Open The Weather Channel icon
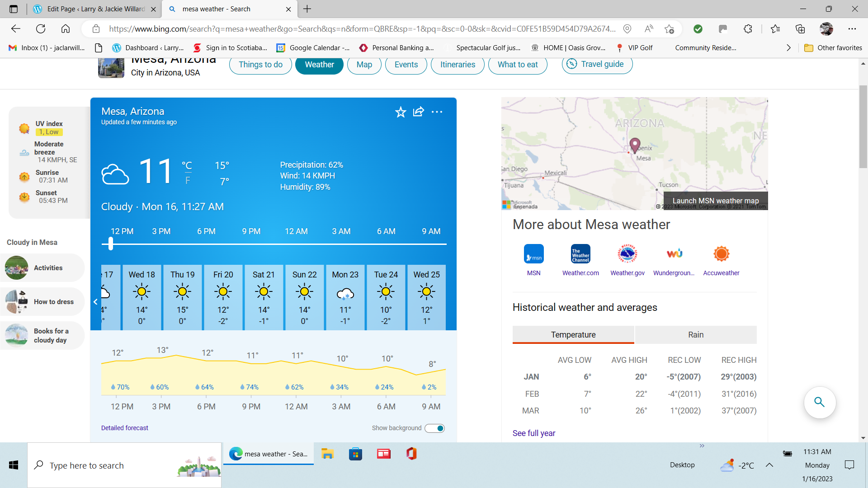The height and width of the screenshot is (488, 868). pyautogui.click(x=580, y=254)
